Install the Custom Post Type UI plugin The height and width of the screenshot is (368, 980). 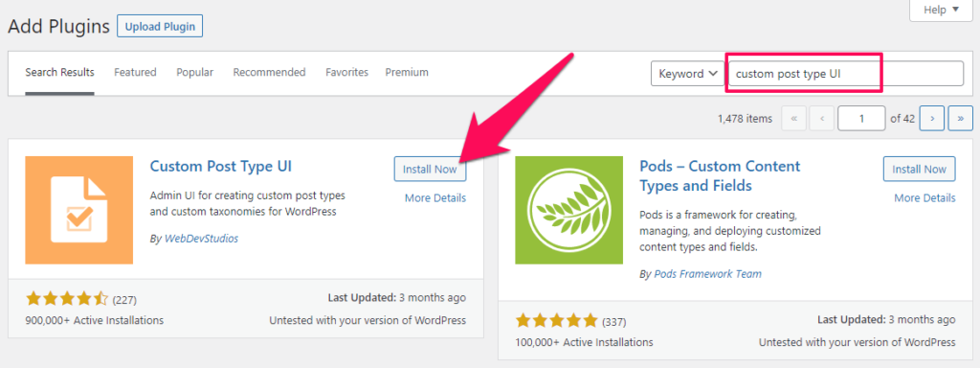click(430, 169)
